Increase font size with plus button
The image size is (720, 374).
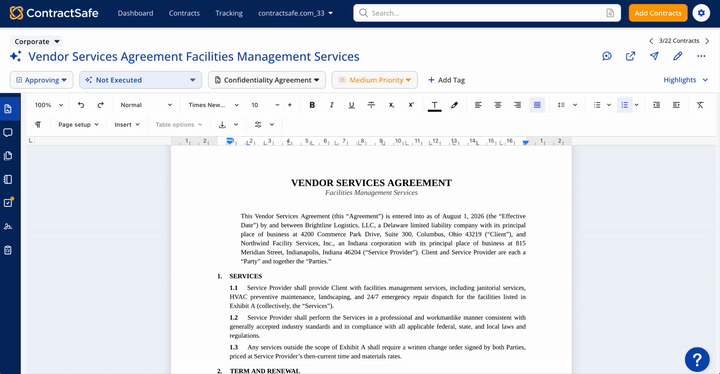290,105
